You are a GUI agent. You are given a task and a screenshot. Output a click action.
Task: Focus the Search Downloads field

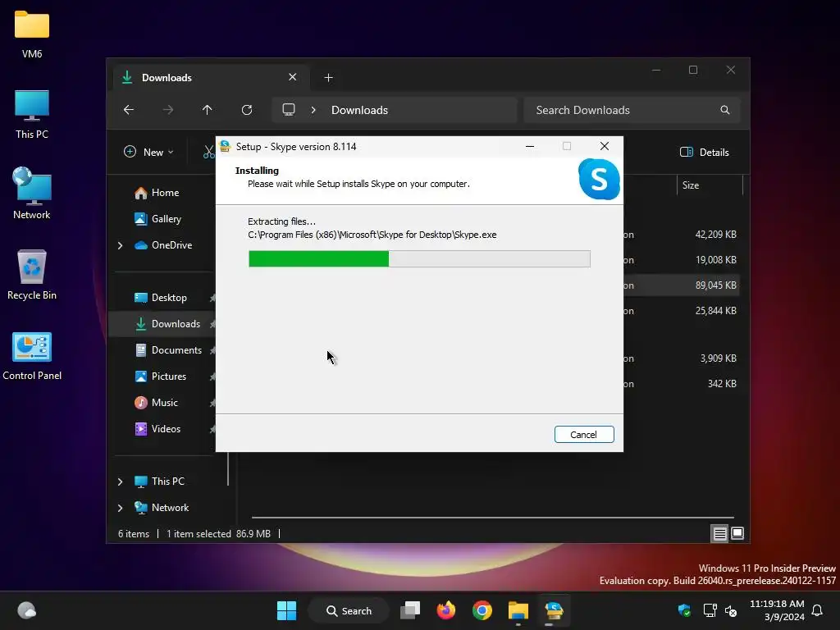click(632, 110)
